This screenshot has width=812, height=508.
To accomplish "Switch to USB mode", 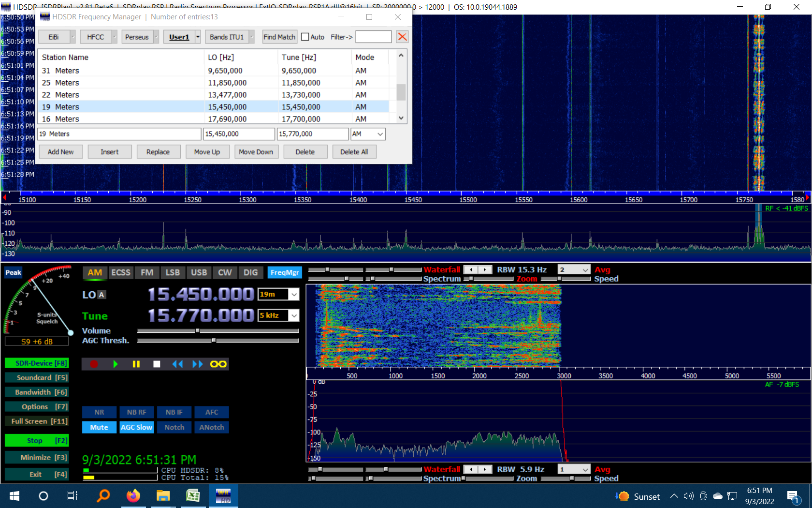I will click(199, 272).
